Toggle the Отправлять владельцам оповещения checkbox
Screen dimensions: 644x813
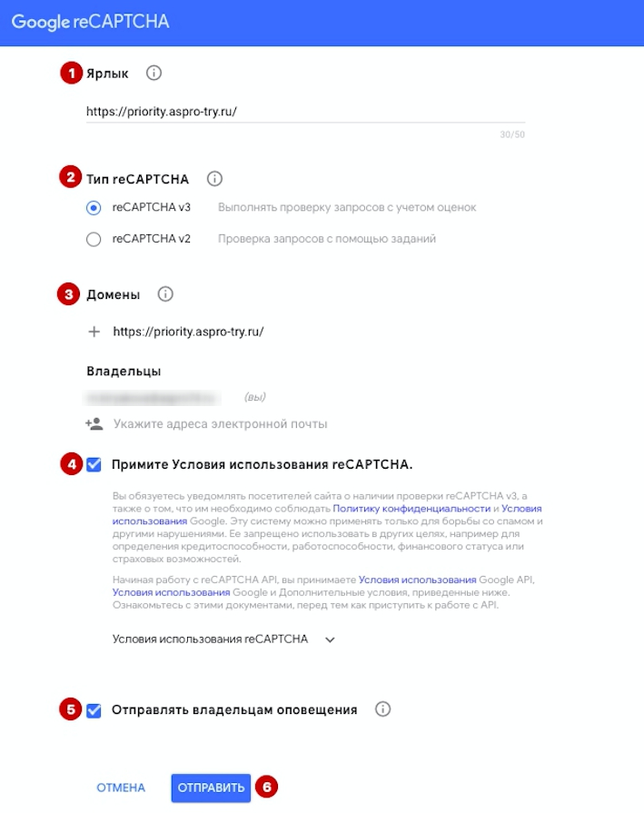pos(94,710)
